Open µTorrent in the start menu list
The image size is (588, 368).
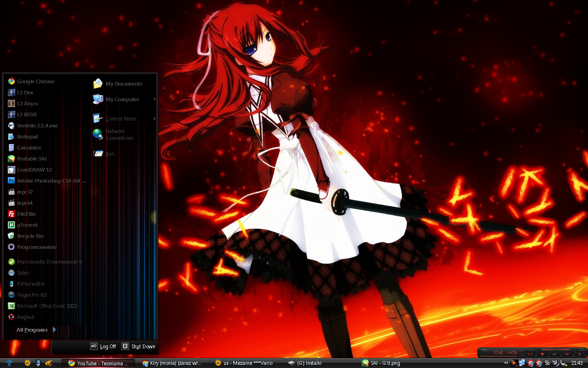[x=27, y=225]
